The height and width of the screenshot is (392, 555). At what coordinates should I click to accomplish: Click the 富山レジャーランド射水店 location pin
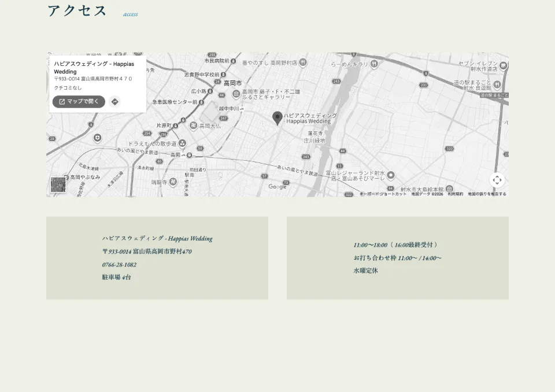(x=391, y=175)
